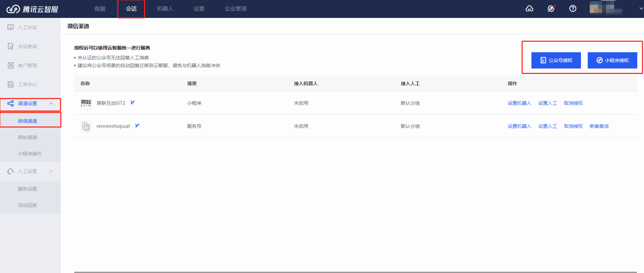Screen dimensions: 644x273
Task: Open 会话查询 in the sidebar
Action: tap(27, 46)
